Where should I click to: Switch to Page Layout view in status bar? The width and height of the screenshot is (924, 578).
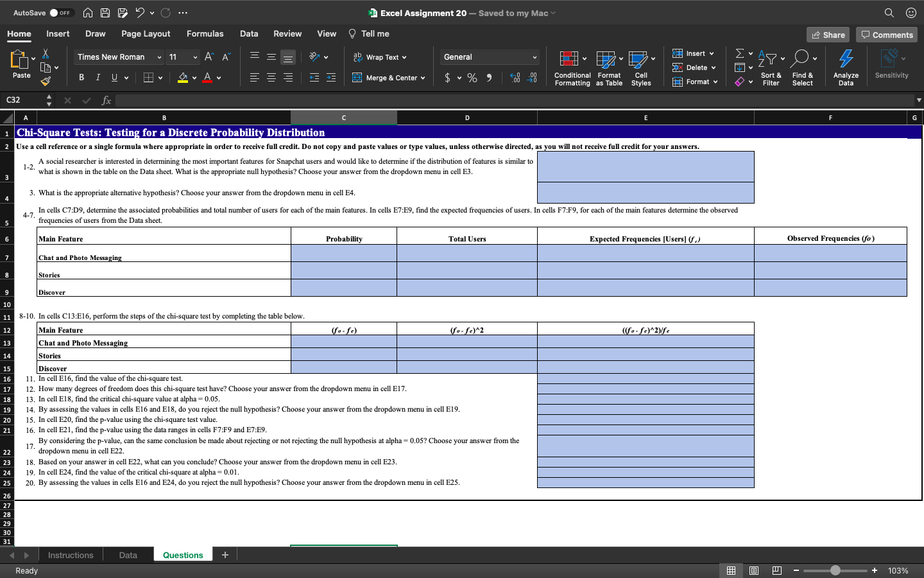[x=754, y=570]
